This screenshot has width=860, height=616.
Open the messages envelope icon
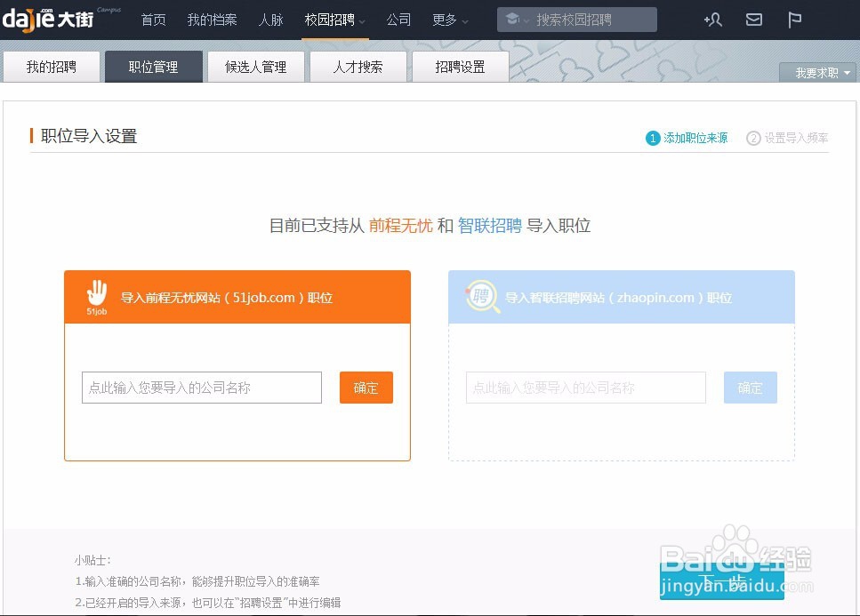coord(754,20)
